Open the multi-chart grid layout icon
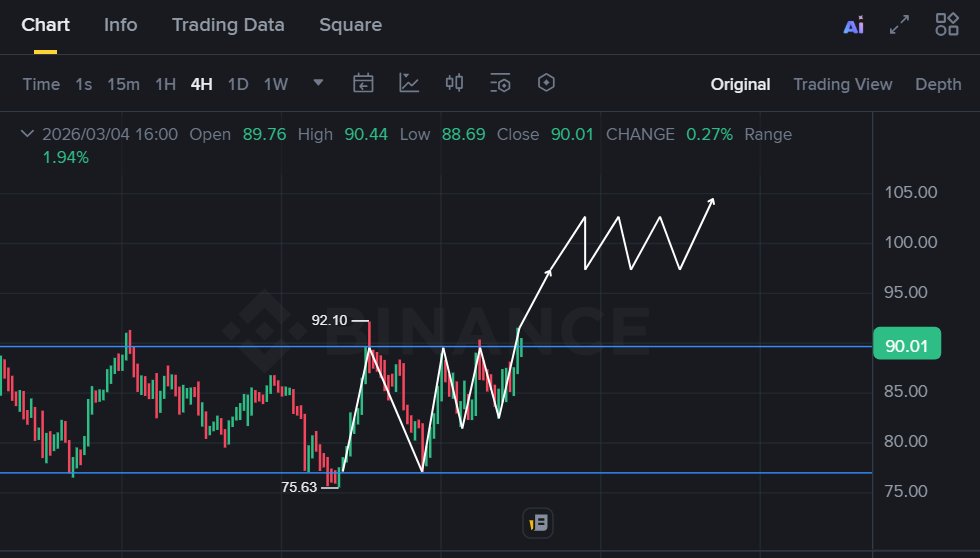 (x=947, y=24)
